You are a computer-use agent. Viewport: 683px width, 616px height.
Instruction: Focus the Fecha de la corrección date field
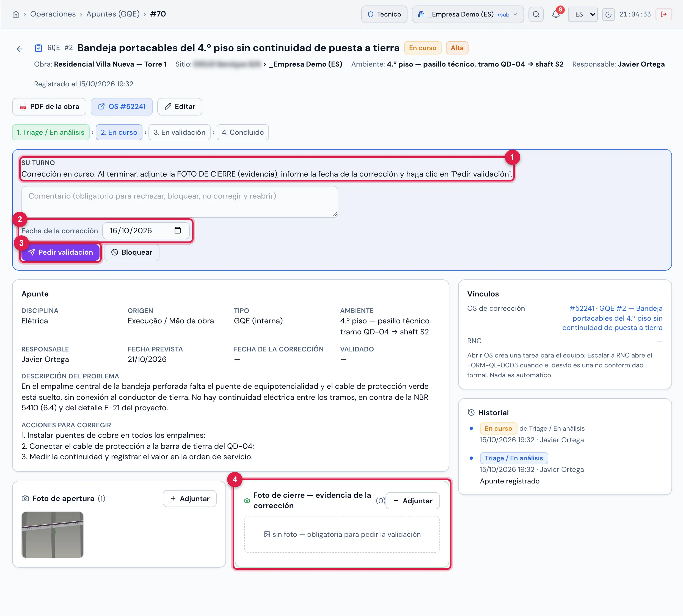click(146, 230)
